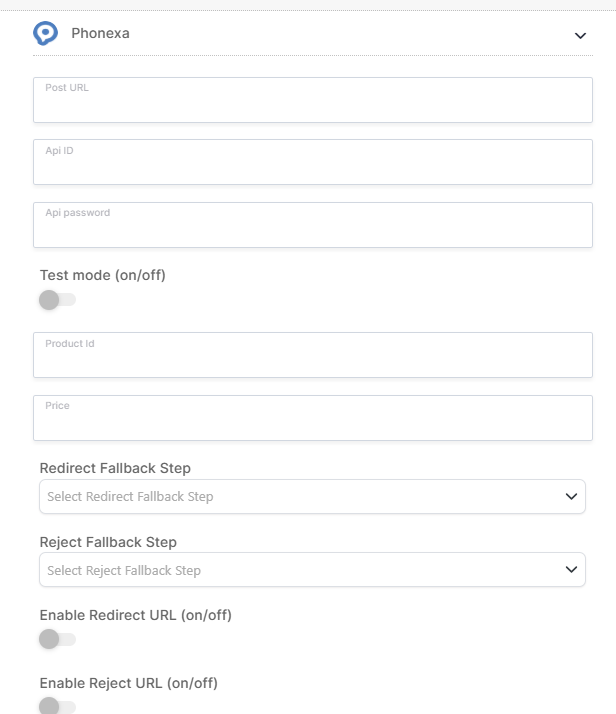Focus the Post URL field
The height and width of the screenshot is (714, 616).
click(x=313, y=100)
